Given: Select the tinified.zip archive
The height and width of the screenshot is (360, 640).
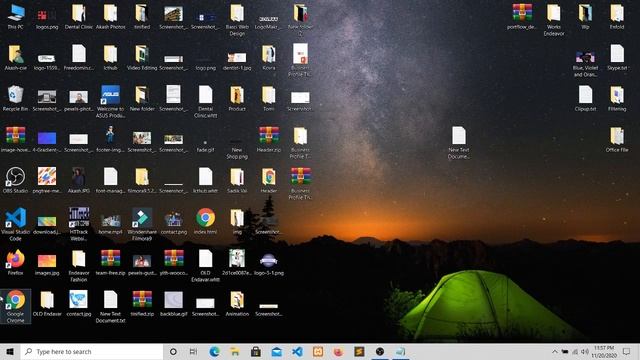Looking at the screenshot, I should tap(142, 303).
